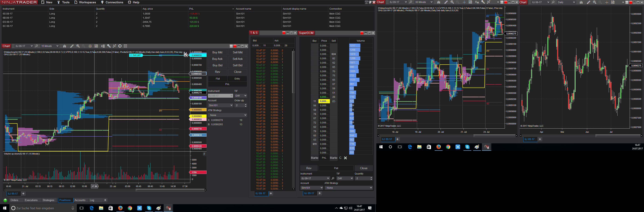Open Chart Trader TIF DAY dropdown

coord(240,96)
